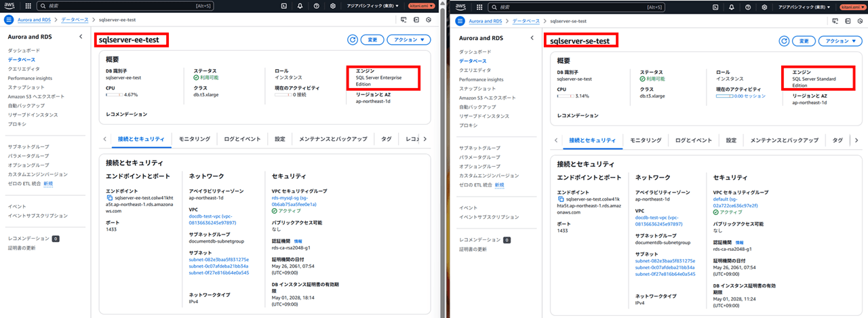Open the default security group link in se-test

tap(735, 203)
